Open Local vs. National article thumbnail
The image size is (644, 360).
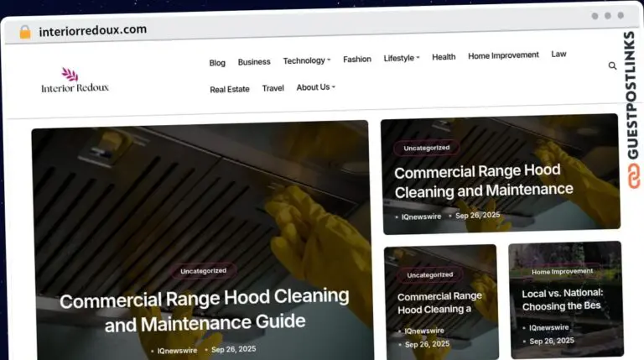(566, 300)
